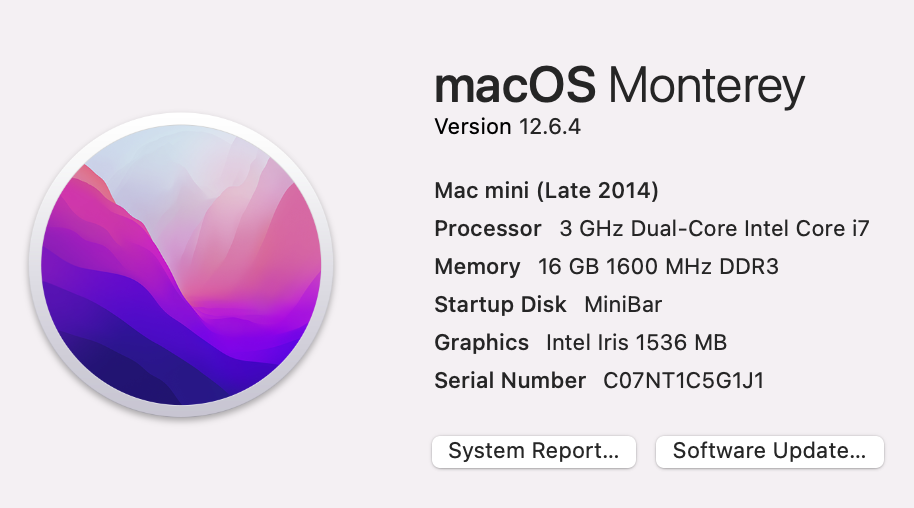Select the Mac mini (Late 2014) model line
The height and width of the screenshot is (508, 914).
click(x=546, y=190)
